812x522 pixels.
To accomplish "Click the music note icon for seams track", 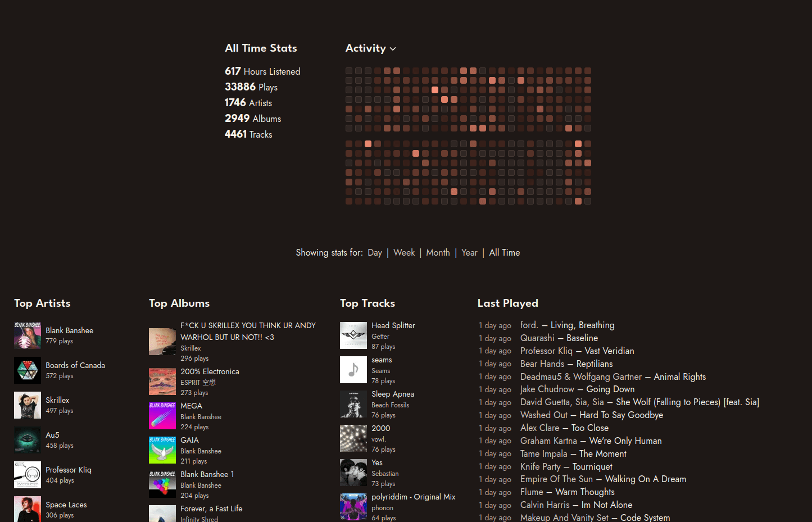I will point(353,369).
